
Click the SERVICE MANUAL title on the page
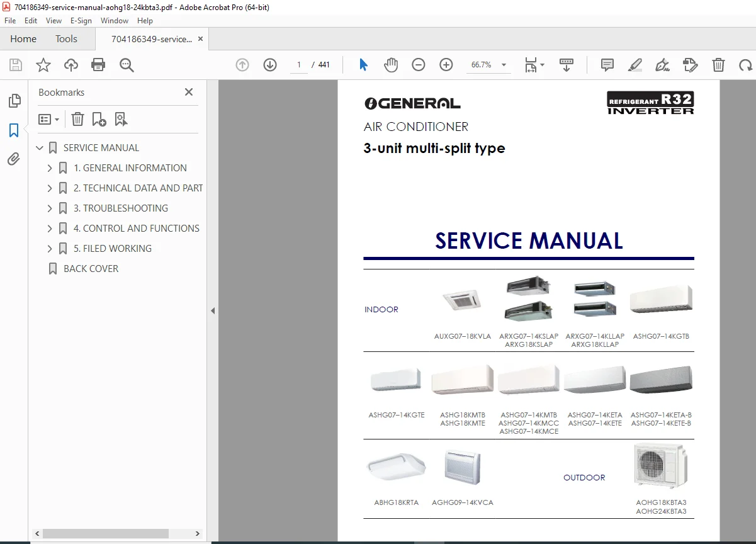pyautogui.click(x=529, y=241)
